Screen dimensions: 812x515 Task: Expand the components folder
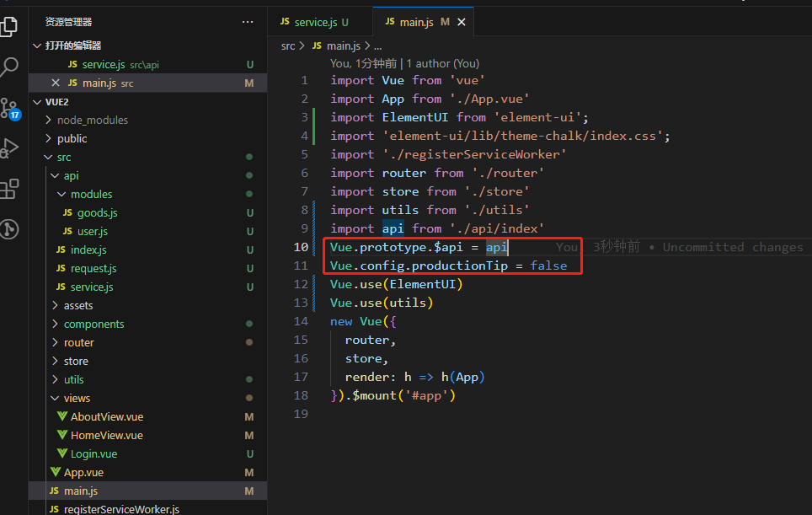pyautogui.click(x=55, y=325)
